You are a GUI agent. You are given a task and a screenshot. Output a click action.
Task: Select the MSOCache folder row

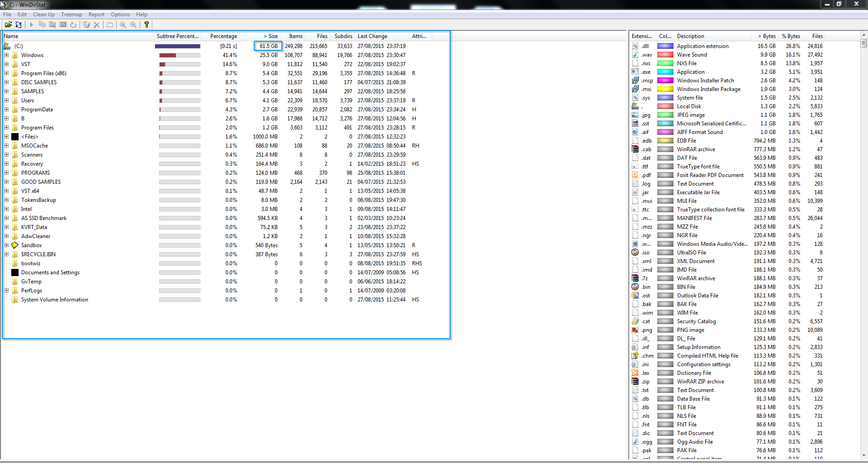[217, 146]
